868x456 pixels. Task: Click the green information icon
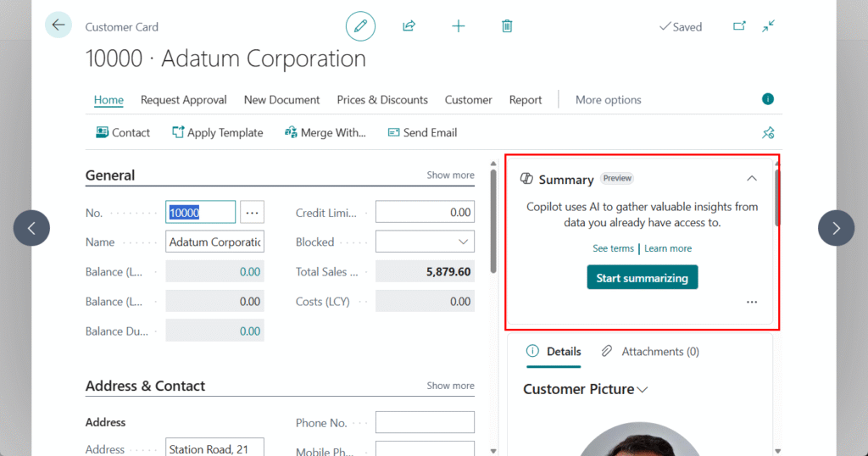coord(768,99)
